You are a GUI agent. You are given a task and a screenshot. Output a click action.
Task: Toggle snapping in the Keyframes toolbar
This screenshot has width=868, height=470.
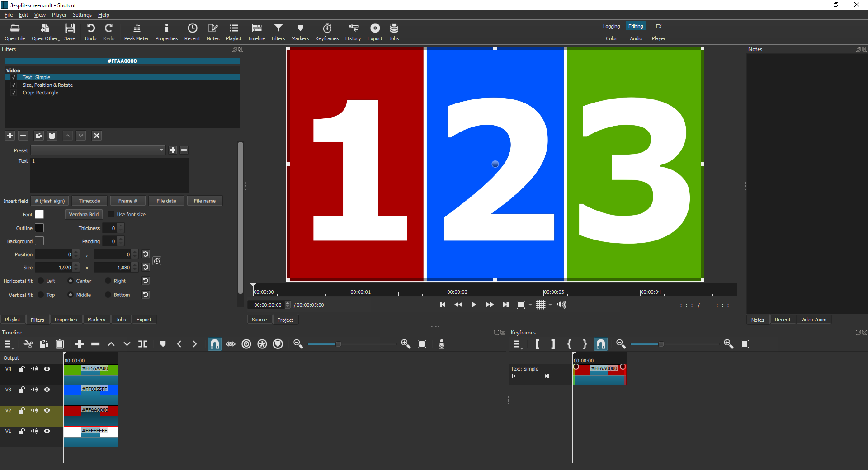pyautogui.click(x=601, y=344)
